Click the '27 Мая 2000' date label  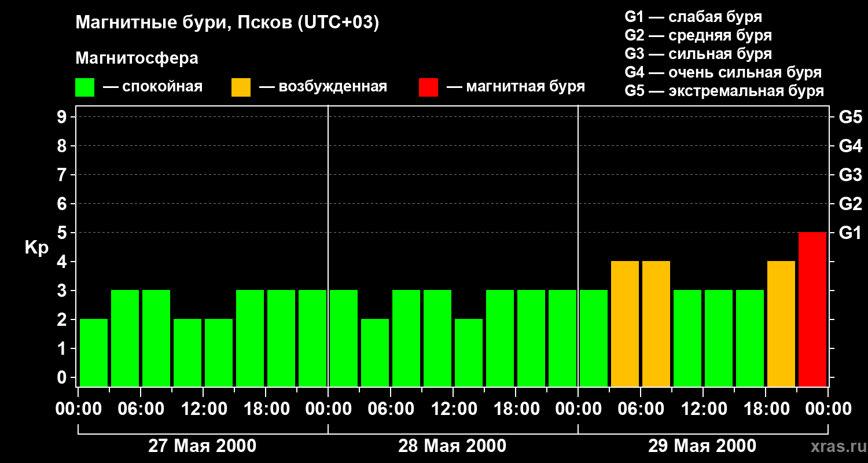(203, 446)
